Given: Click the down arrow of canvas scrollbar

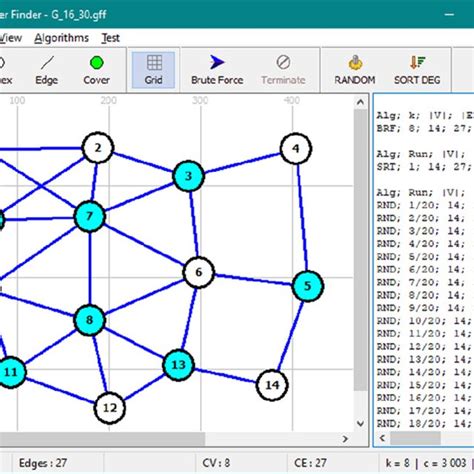Looking at the screenshot, I should click(360, 424).
